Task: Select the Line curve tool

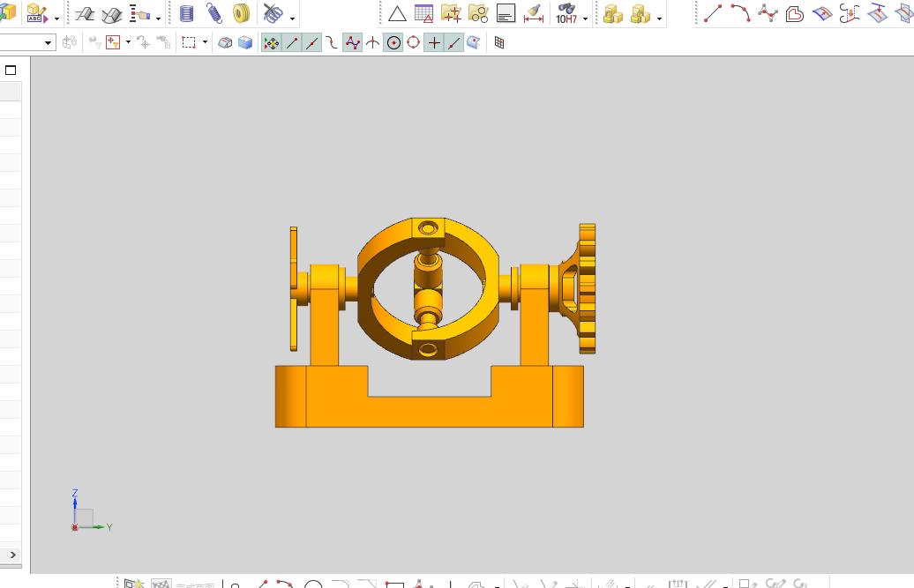Action: tap(712, 13)
